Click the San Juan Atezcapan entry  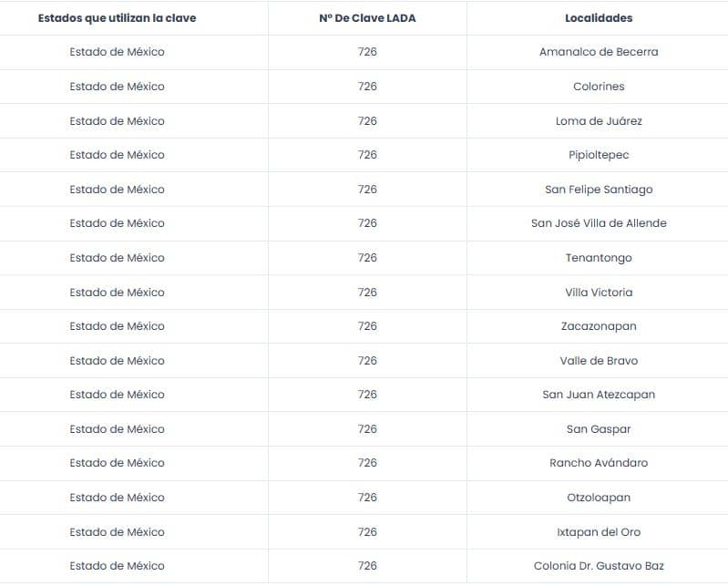599,395
